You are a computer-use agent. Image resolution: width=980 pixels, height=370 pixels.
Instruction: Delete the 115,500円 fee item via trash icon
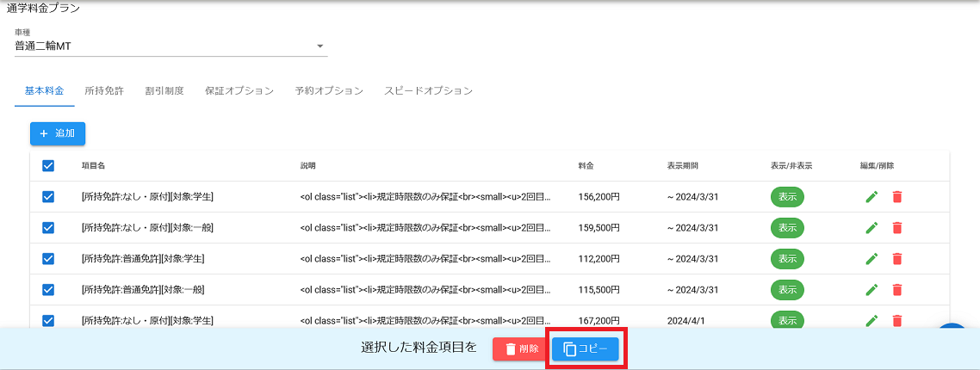(896, 290)
